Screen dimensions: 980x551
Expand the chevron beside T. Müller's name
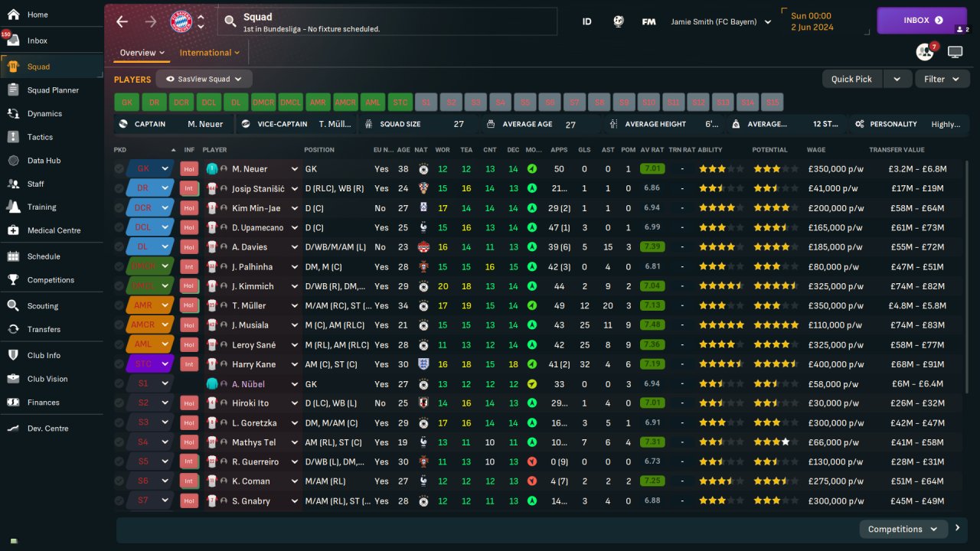click(x=295, y=305)
